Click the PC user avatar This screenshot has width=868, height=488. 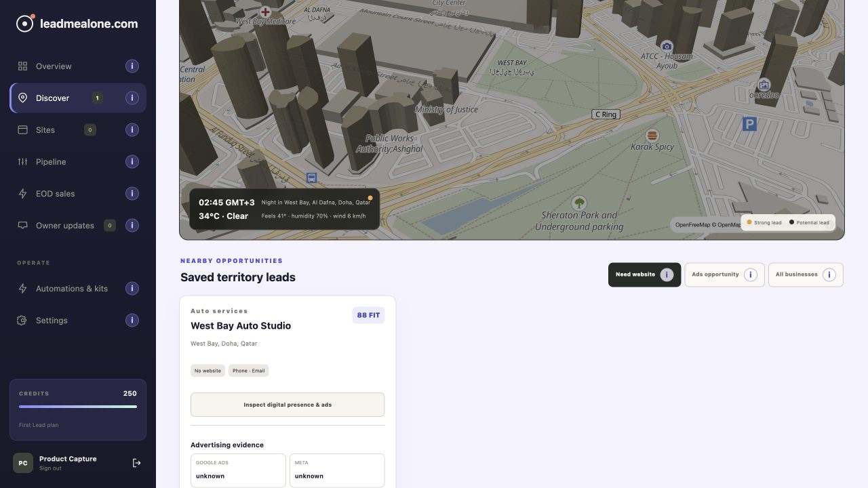coord(23,463)
